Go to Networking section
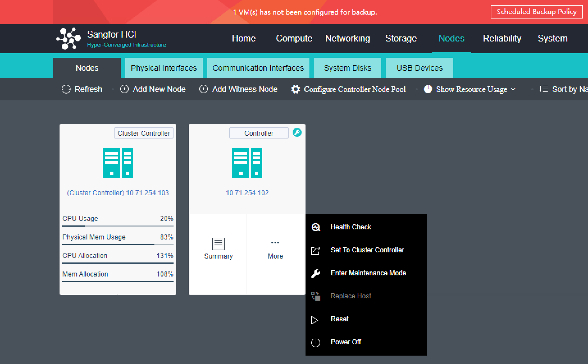588x364 pixels. (x=348, y=38)
